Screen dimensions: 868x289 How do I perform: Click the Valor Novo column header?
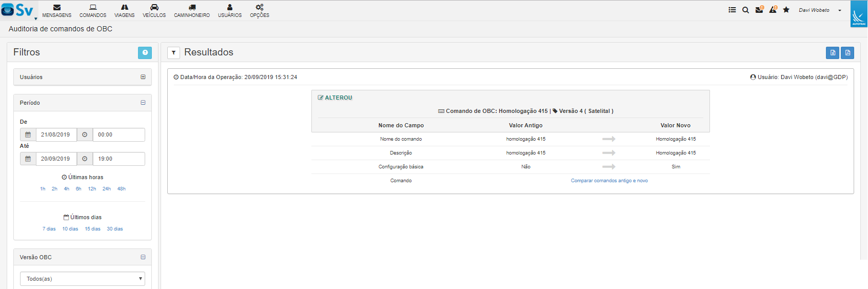point(676,125)
